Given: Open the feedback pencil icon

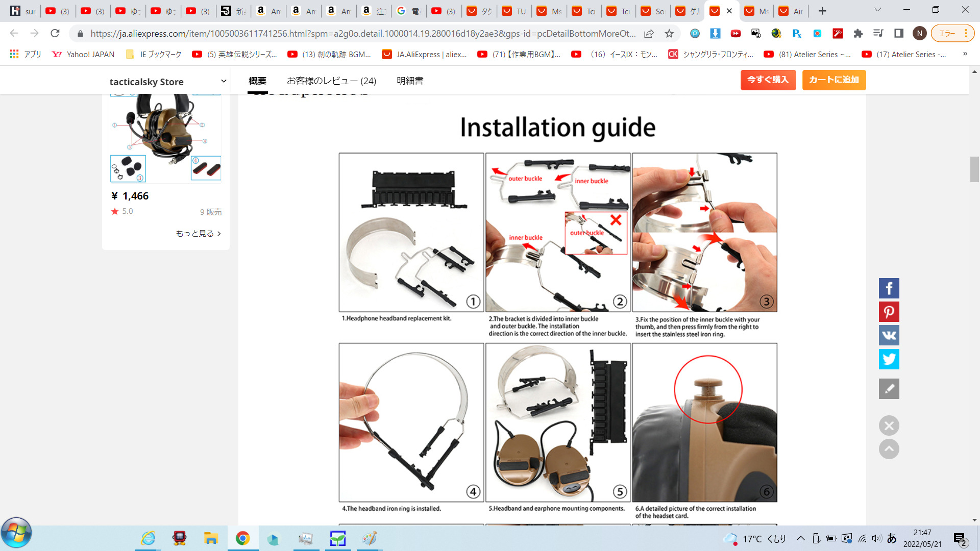Looking at the screenshot, I should (889, 389).
